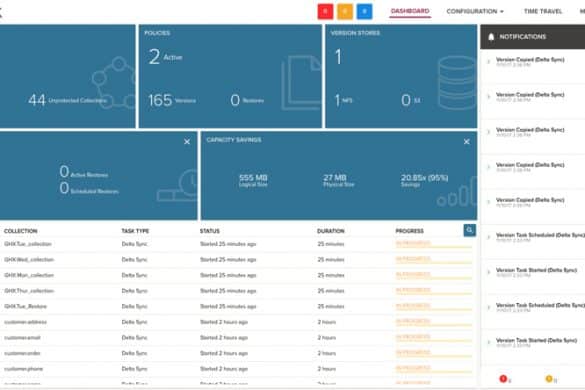This screenshot has height=390, width=585.
Task: Open the Configuration menu
Action: (x=475, y=12)
